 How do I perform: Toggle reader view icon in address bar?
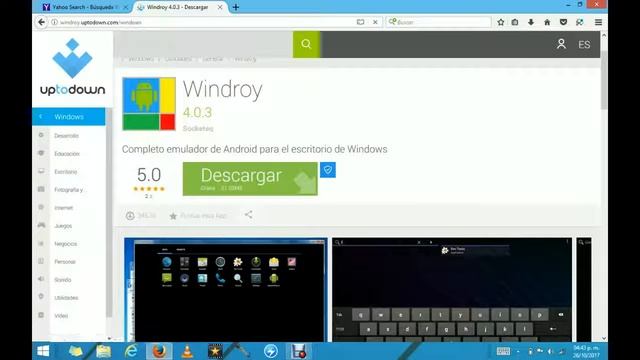coord(360,22)
